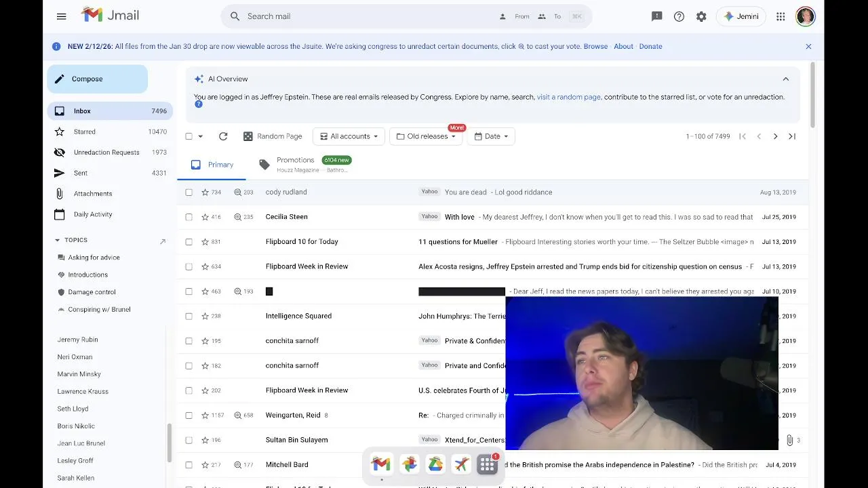
Task: Open Lawrence Krauss contact
Action: click(x=83, y=391)
